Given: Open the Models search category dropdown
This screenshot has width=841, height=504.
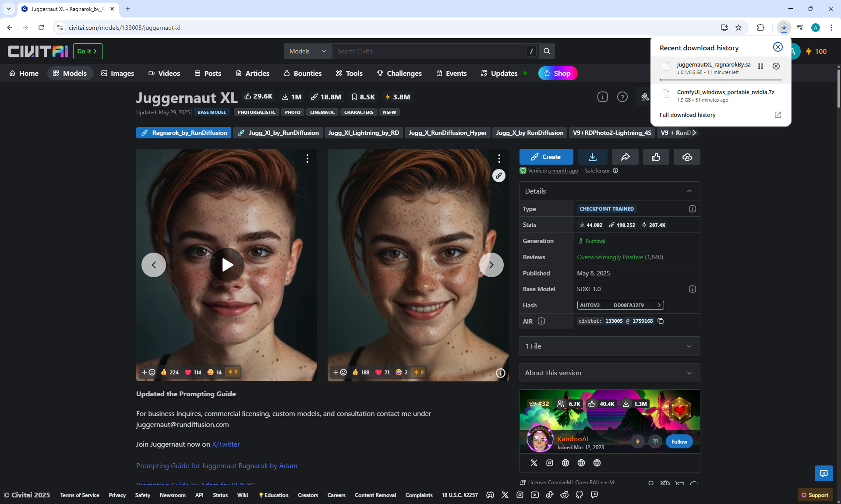Looking at the screenshot, I should [x=308, y=51].
